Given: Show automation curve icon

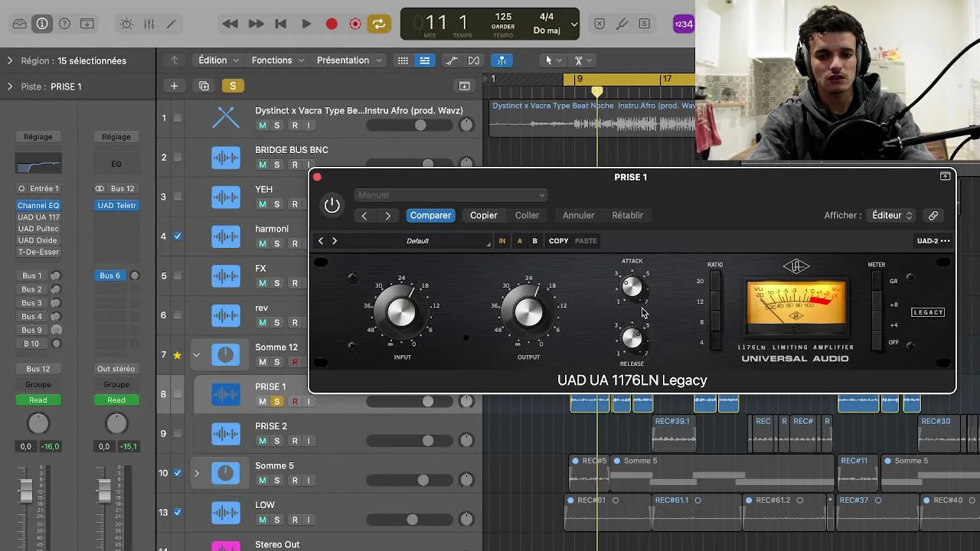Looking at the screenshot, I should [x=452, y=60].
